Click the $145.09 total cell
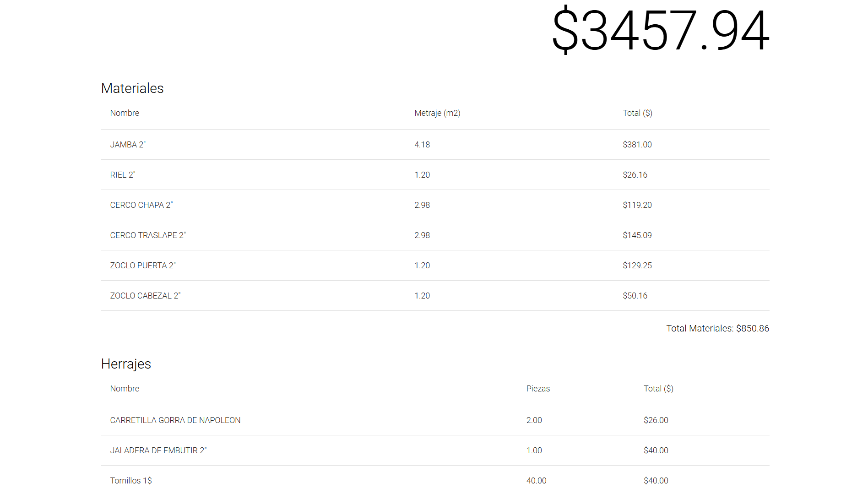The height and width of the screenshot is (494, 868). pyautogui.click(x=637, y=235)
